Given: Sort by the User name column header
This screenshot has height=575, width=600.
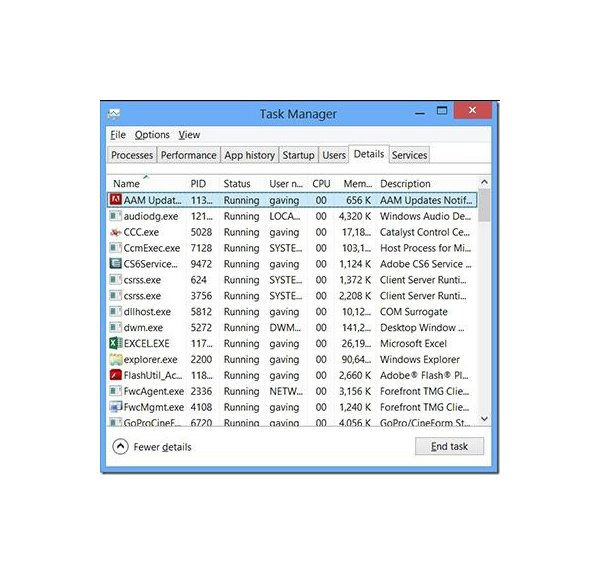Looking at the screenshot, I should pyautogui.click(x=286, y=184).
